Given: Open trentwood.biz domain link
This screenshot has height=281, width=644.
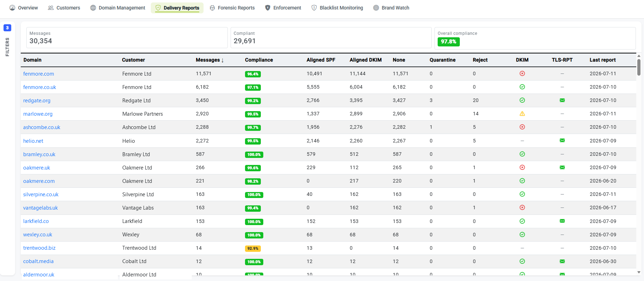Looking at the screenshot, I should (x=39, y=248).
